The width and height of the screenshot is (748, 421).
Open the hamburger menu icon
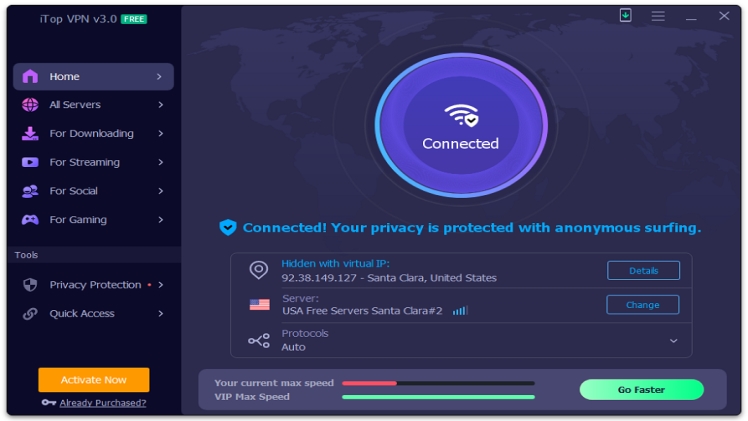pos(658,16)
